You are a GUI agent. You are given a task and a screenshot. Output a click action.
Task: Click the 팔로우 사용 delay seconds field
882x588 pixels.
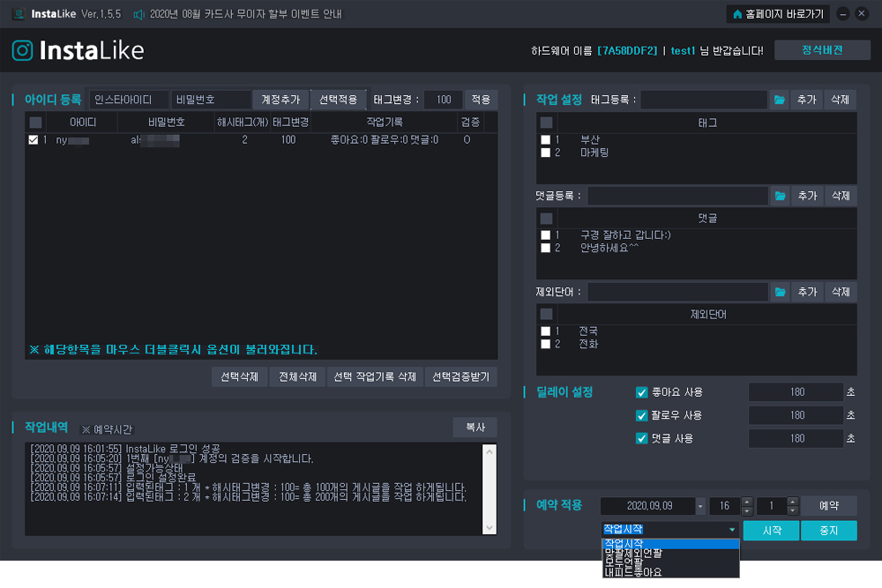tap(796, 415)
